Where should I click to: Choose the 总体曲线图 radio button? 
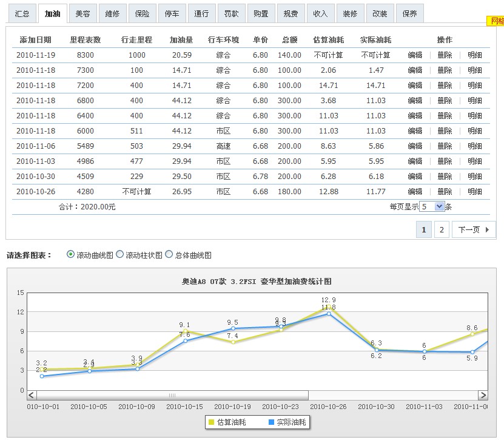pos(169,255)
